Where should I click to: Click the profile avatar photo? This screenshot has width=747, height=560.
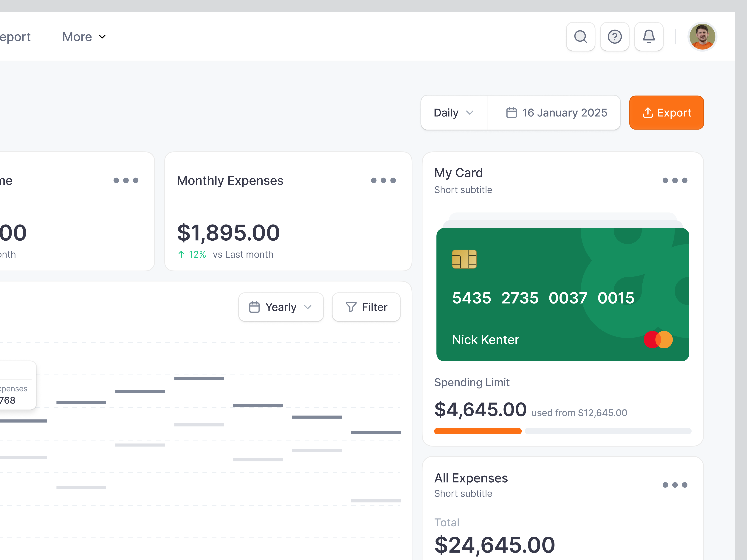coord(702,36)
